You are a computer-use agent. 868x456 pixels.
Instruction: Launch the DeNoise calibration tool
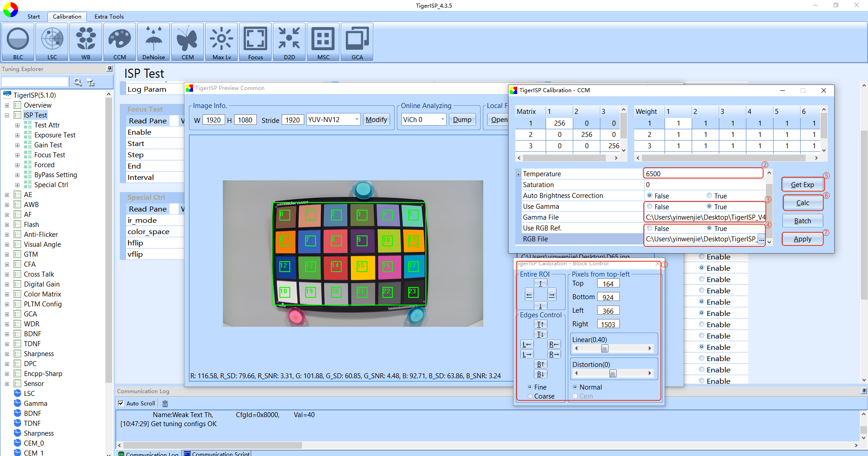pyautogui.click(x=154, y=42)
